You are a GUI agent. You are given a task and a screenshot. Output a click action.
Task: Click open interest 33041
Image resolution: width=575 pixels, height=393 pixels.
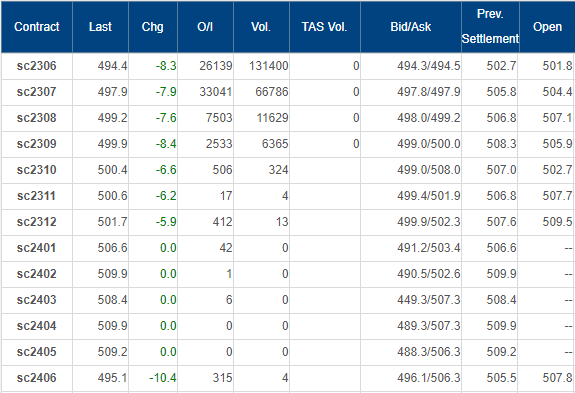216,92
